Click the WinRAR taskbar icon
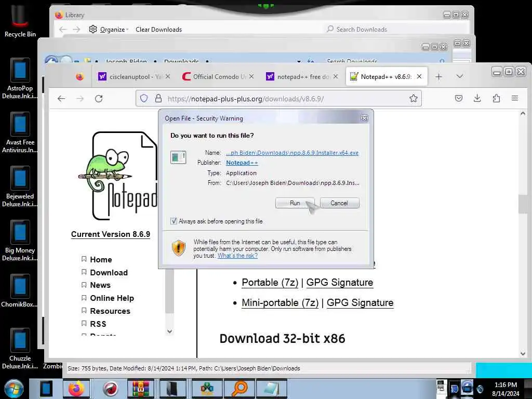532x399 pixels. (x=140, y=389)
